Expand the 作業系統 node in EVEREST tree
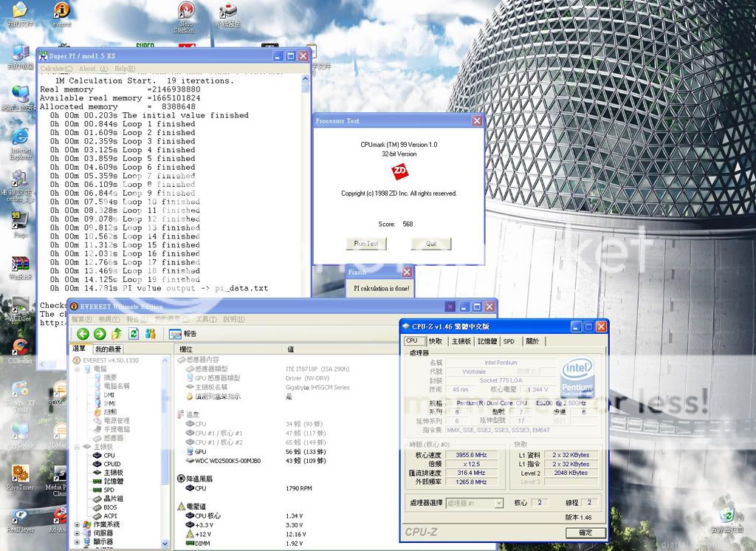This screenshot has width=756, height=551. 77,524
